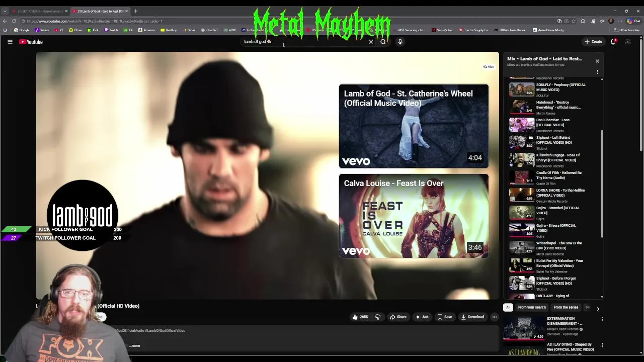
Task: Click into the search field reading lamb of god 4k
Action: point(304,42)
